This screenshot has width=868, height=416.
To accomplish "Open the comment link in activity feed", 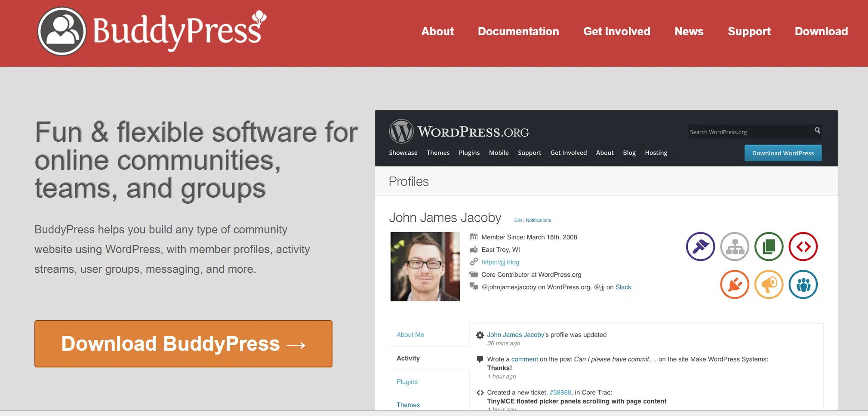I will click(524, 359).
